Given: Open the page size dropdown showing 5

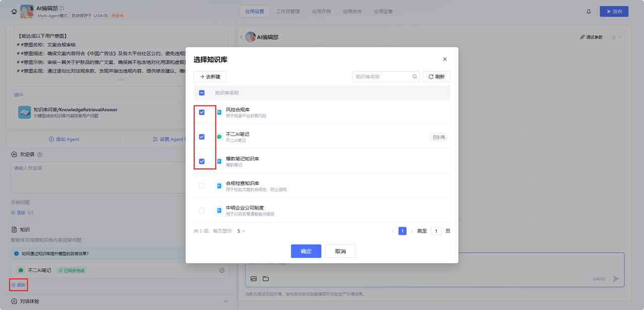Looking at the screenshot, I should (241, 231).
